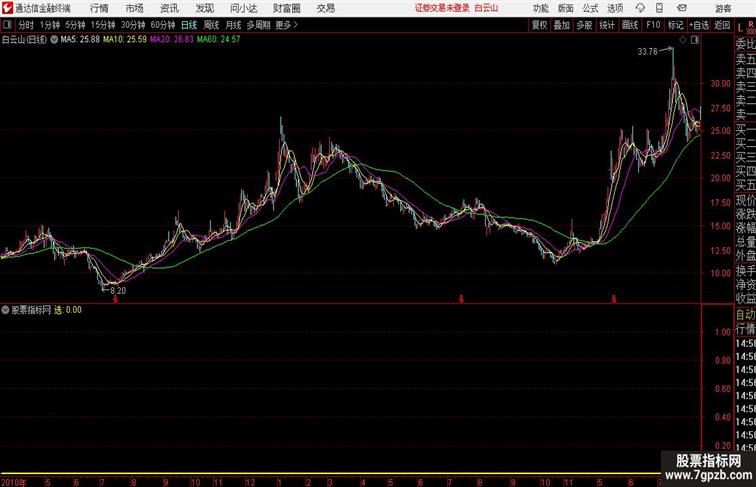Click the 30.00 price axis label

click(720, 83)
